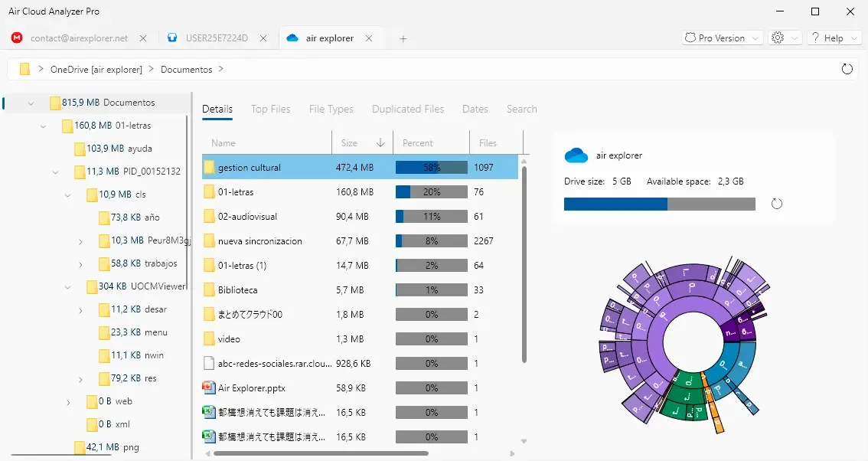Viewport: 868px width, 461px height.
Task: Click the file list vertical scrollbar
Action: tap(524, 263)
